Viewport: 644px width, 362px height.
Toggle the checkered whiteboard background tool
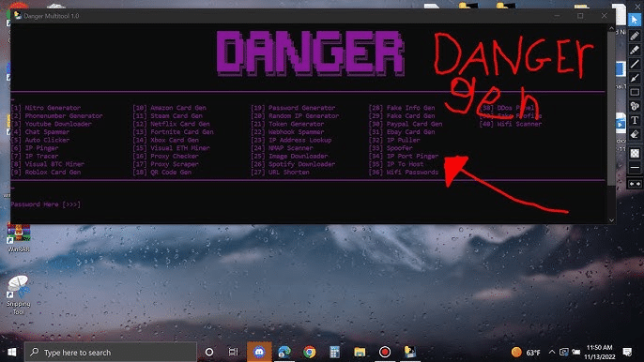(635, 153)
